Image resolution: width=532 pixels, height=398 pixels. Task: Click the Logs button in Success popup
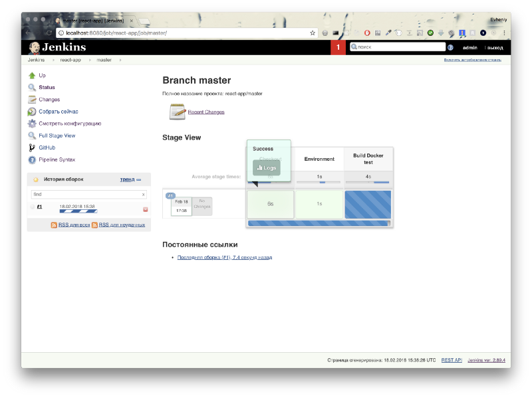tap(267, 168)
